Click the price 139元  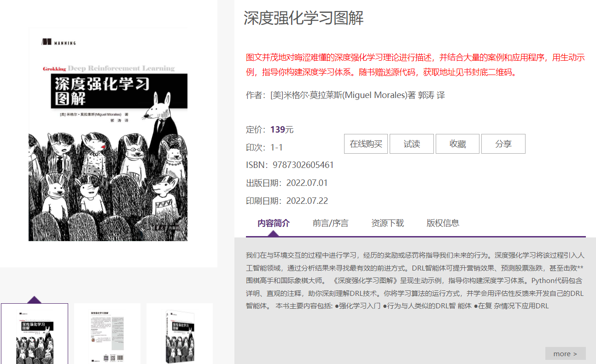[282, 129]
